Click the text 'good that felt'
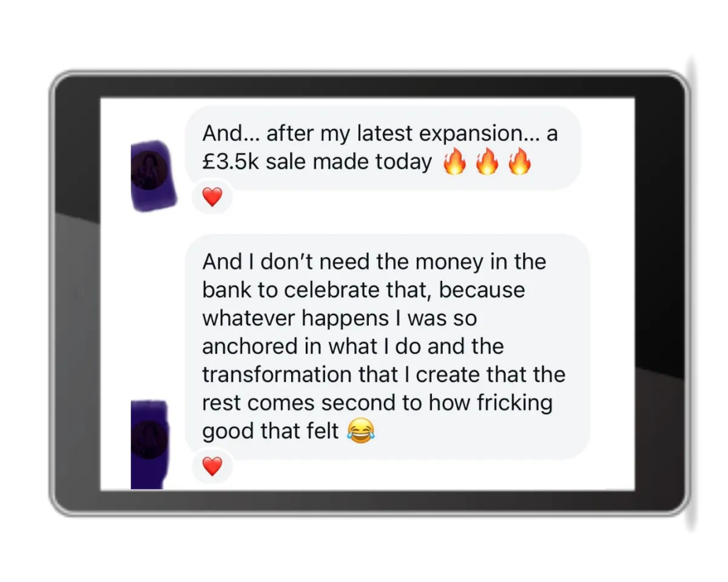The width and height of the screenshot is (728, 582). pos(271,432)
